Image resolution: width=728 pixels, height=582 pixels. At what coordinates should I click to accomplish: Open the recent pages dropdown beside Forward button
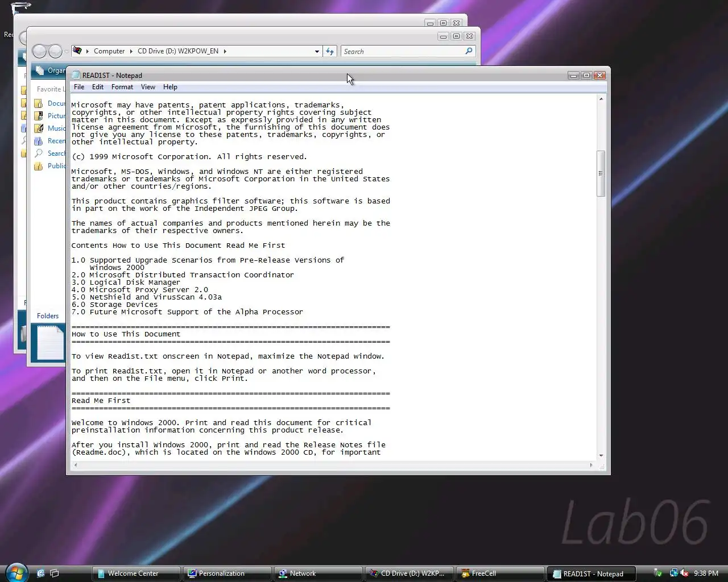pos(67,51)
